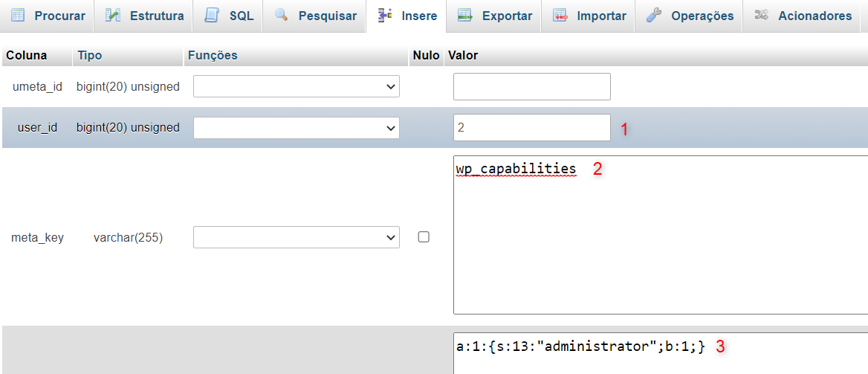Focus the user_id value field containing 2
Image resolution: width=868 pixels, height=374 pixels.
click(x=531, y=128)
